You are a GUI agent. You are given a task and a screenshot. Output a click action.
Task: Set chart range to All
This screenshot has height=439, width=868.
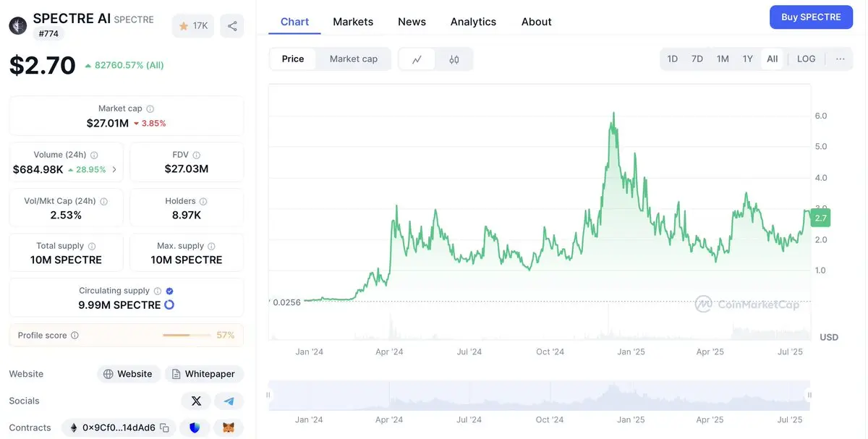tap(773, 59)
